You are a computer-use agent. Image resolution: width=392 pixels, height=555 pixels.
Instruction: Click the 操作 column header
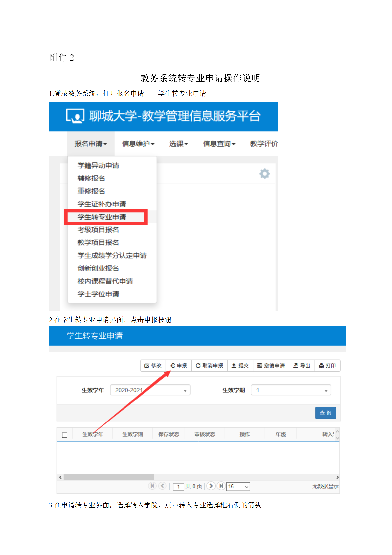(245, 434)
